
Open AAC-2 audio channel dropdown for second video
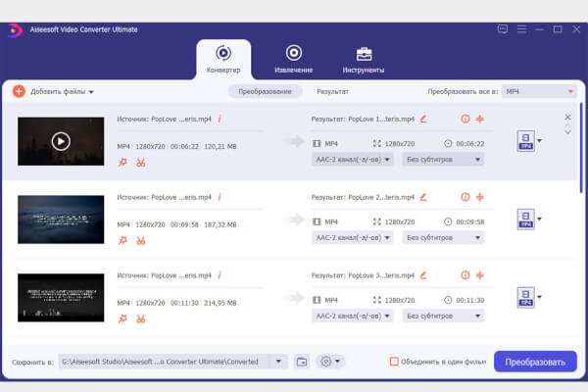pyautogui.click(x=353, y=237)
